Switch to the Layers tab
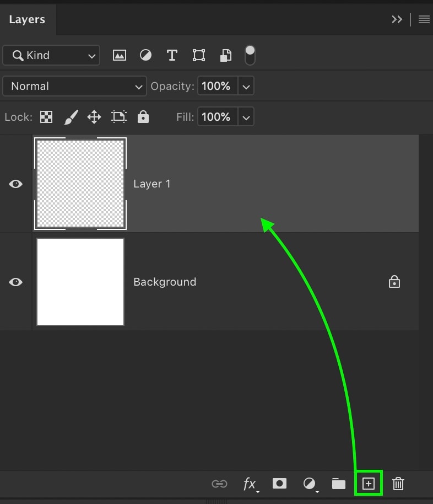Viewport: 433px width, 504px height. pyautogui.click(x=28, y=20)
